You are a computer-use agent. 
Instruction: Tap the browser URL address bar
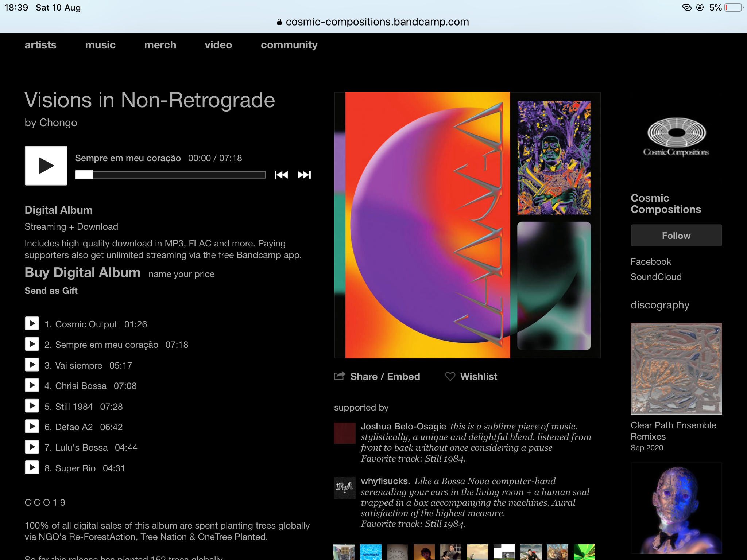(373, 22)
